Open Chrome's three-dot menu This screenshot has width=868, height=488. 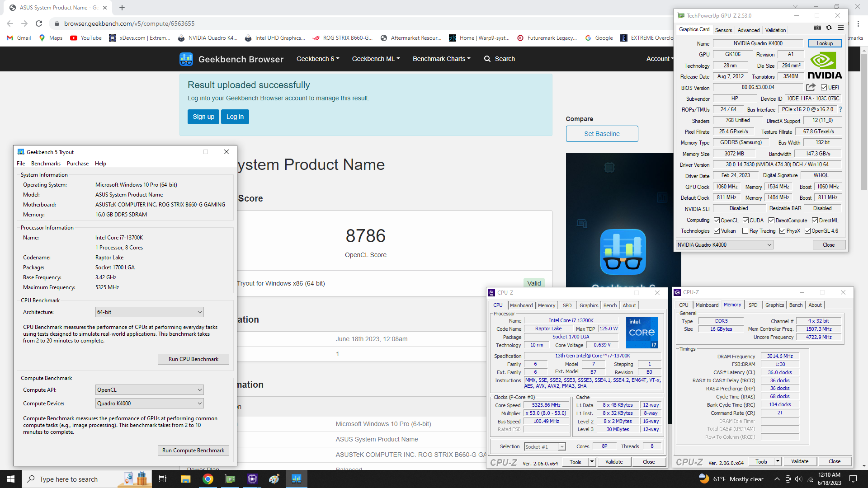click(x=858, y=23)
